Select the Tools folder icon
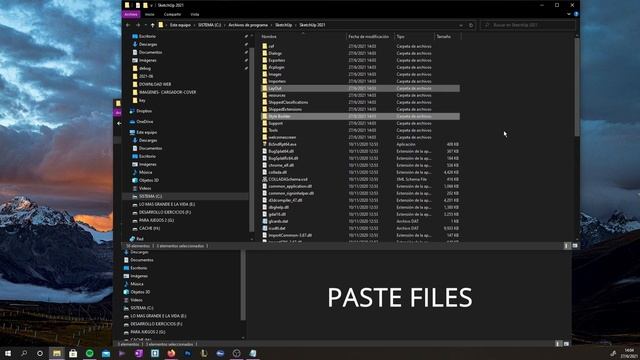This screenshot has height=360, width=640. click(264, 130)
